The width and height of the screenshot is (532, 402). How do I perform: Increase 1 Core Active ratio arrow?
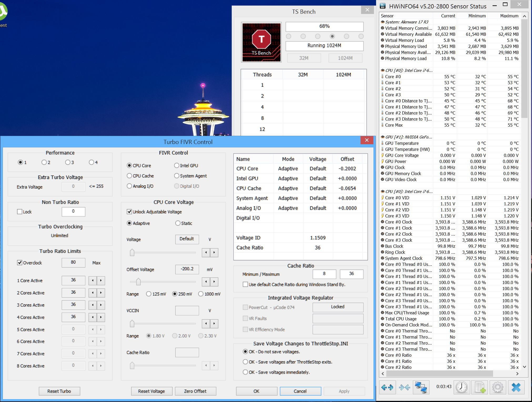(101, 281)
